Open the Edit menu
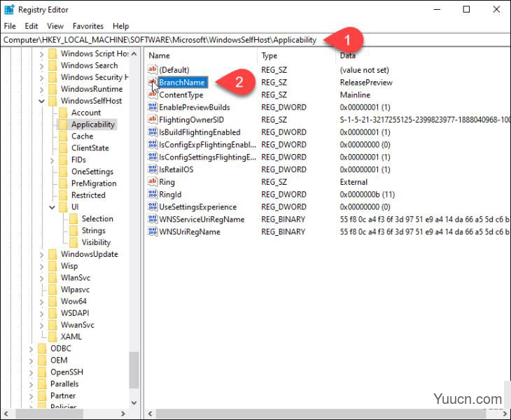Screen dimensions: 511x420 [x=31, y=26]
